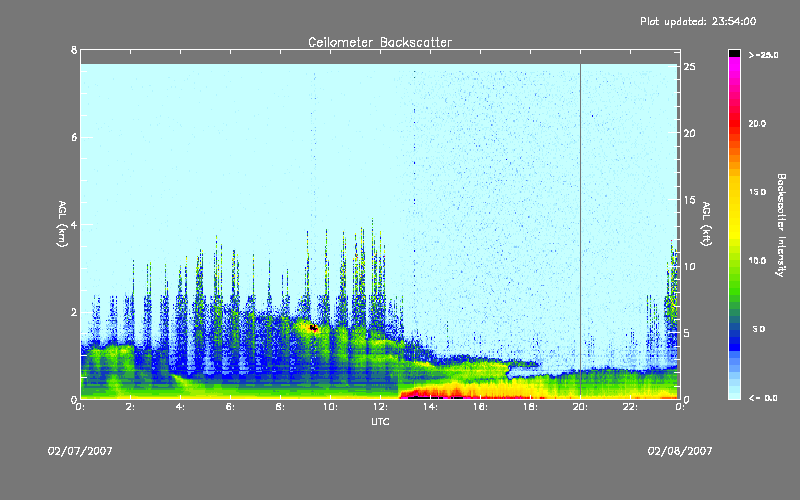Select the "Plot updated: 23:54:00" timestamp
This screenshot has height=500, width=800.
tap(698, 21)
